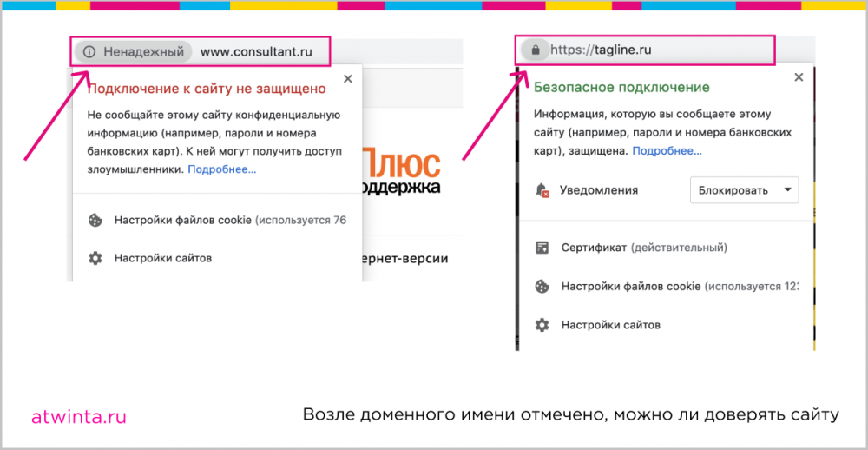This screenshot has width=868, height=450.
Task: Open Подробнее link in the secure connection popup
Action: point(667,151)
